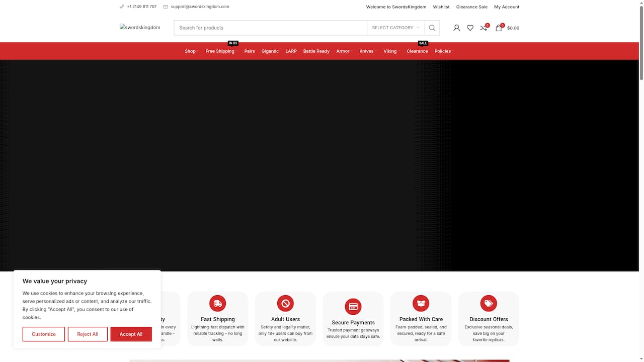Select LARP in the navigation bar
The width and height of the screenshot is (644, 362).
coord(291,51)
